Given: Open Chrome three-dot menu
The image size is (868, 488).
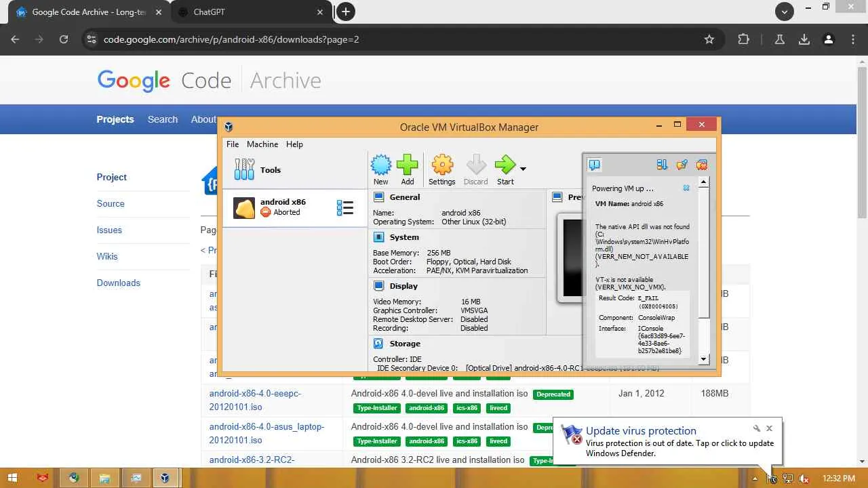Looking at the screenshot, I should coord(853,39).
